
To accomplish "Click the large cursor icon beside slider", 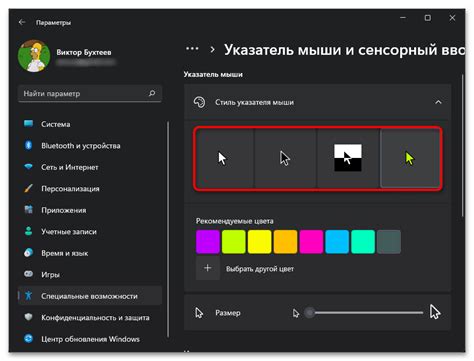I will 435,312.
